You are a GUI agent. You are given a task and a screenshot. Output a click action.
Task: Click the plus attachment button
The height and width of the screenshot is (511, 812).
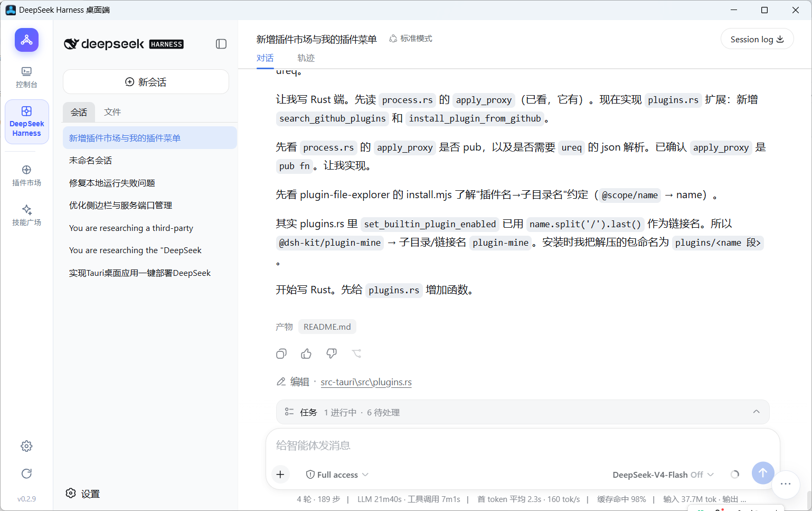(x=280, y=475)
